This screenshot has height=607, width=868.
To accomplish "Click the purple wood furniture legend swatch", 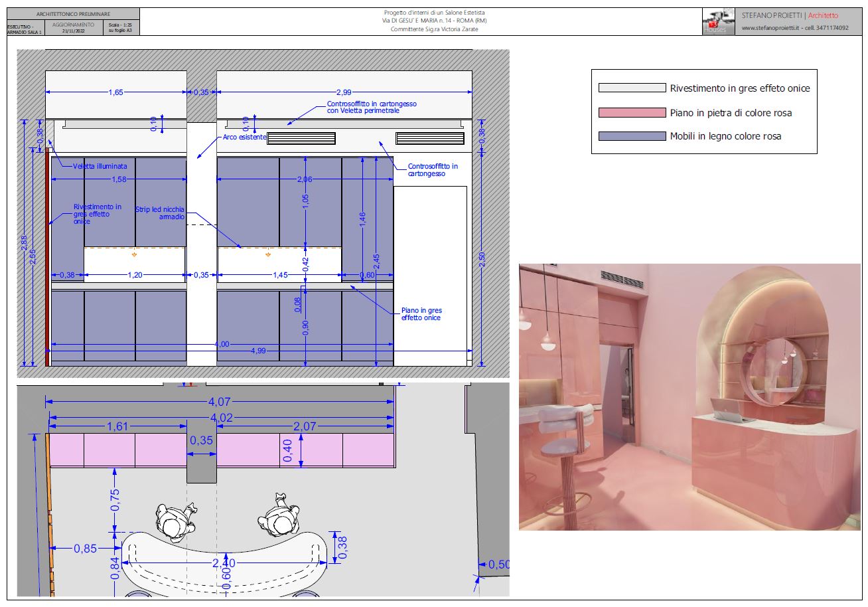I will 632,136.
